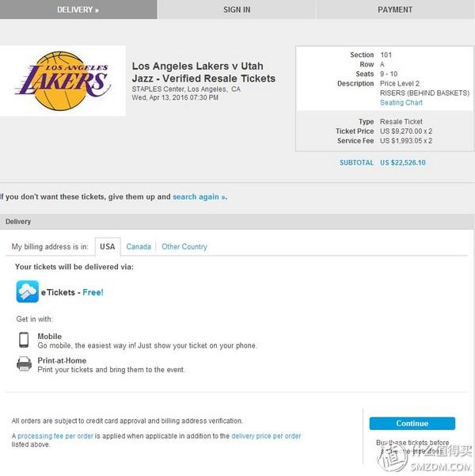
Task: Open processing fee per order link
Action: pyautogui.click(x=55, y=436)
